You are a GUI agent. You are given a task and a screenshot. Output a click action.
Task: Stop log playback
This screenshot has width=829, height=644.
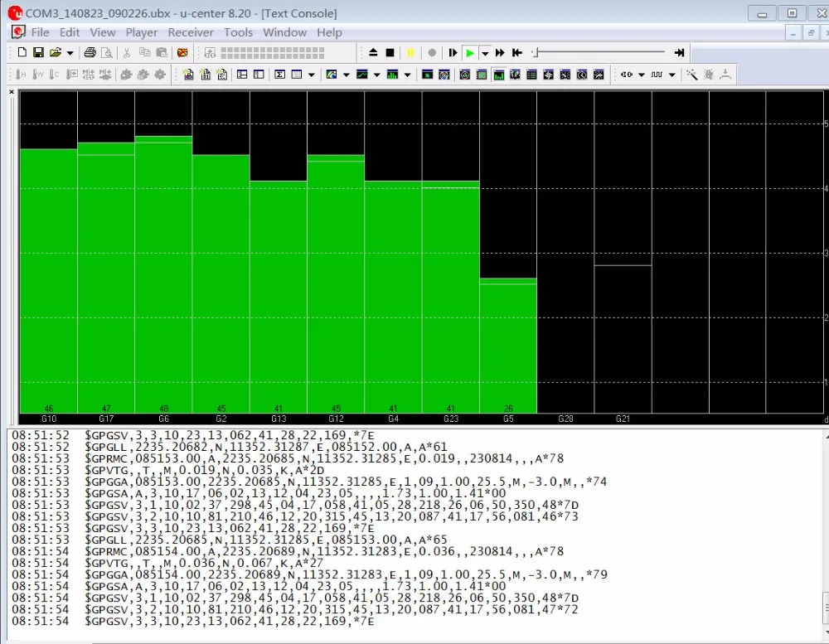pos(390,52)
